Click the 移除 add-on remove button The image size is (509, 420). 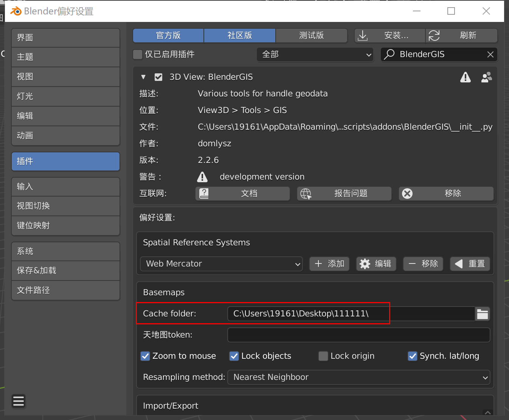(x=446, y=194)
